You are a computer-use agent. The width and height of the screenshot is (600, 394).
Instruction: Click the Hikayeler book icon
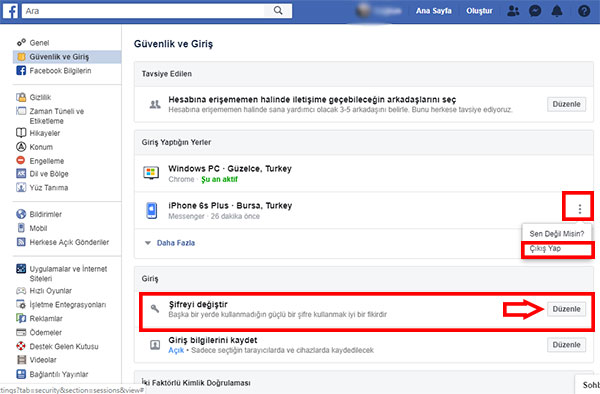(x=21, y=133)
